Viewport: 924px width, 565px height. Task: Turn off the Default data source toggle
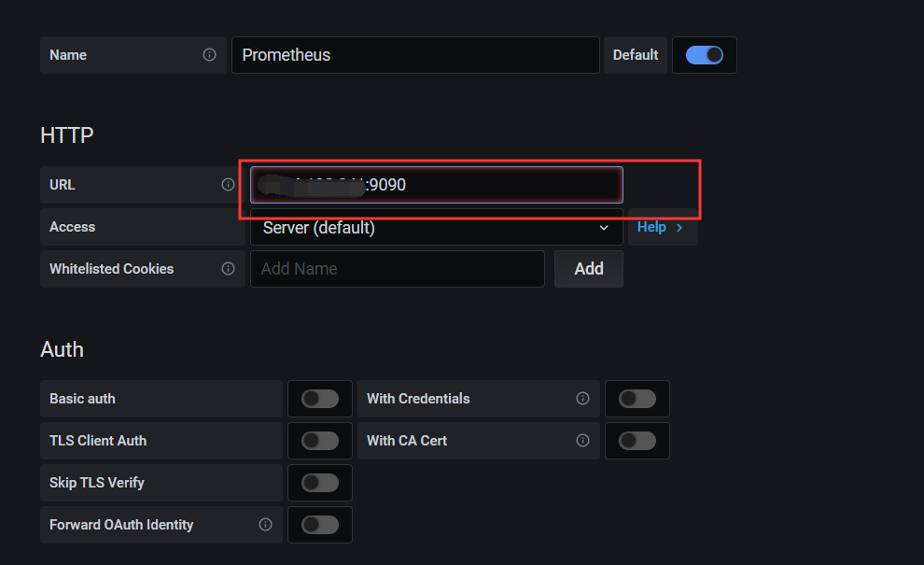[x=705, y=55]
